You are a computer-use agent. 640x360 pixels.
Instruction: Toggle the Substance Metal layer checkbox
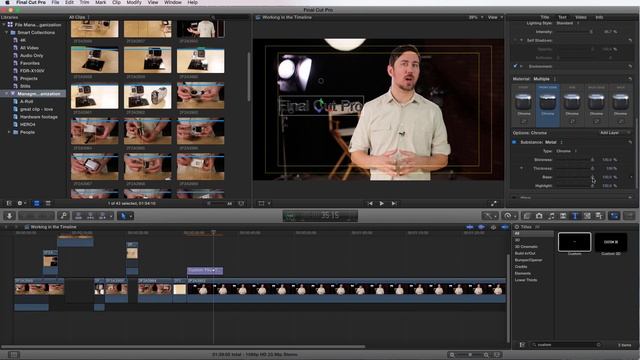coord(514,142)
